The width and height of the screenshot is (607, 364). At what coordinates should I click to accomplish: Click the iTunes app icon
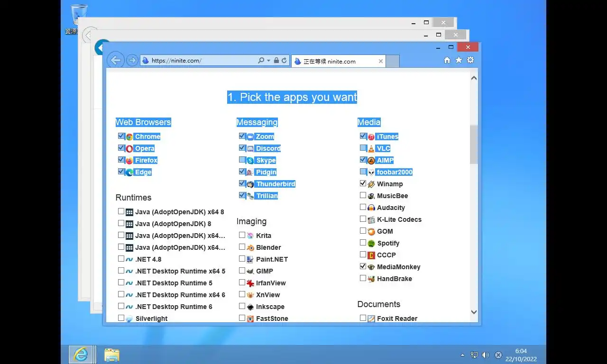371,136
